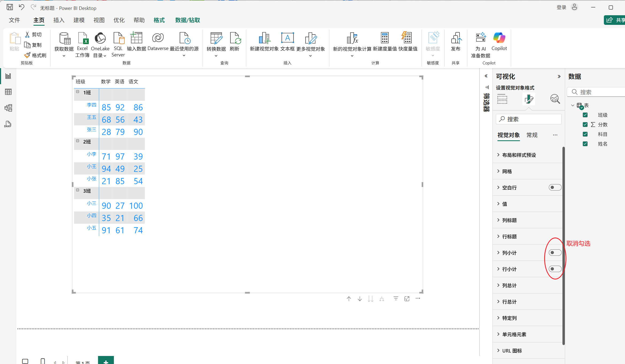
Task: Switch to the 常规 format tab
Action: pos(532,135)
